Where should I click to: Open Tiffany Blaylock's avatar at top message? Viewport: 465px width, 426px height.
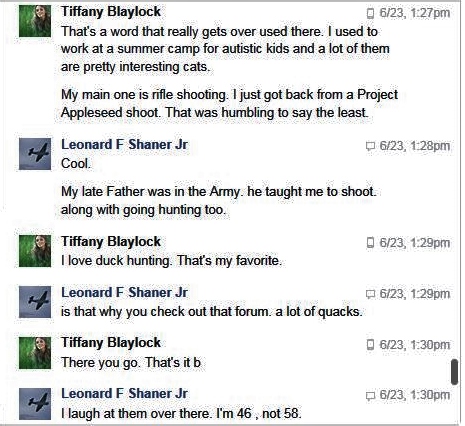[35, 21]
